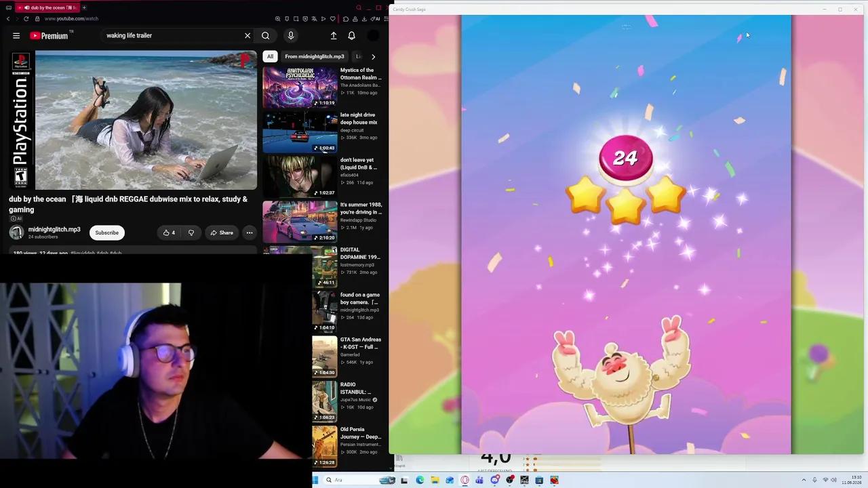Click the browser zoom magnifier icon
Image resolution: width=868 pixels, height=488 pixels.
[278, 19]
